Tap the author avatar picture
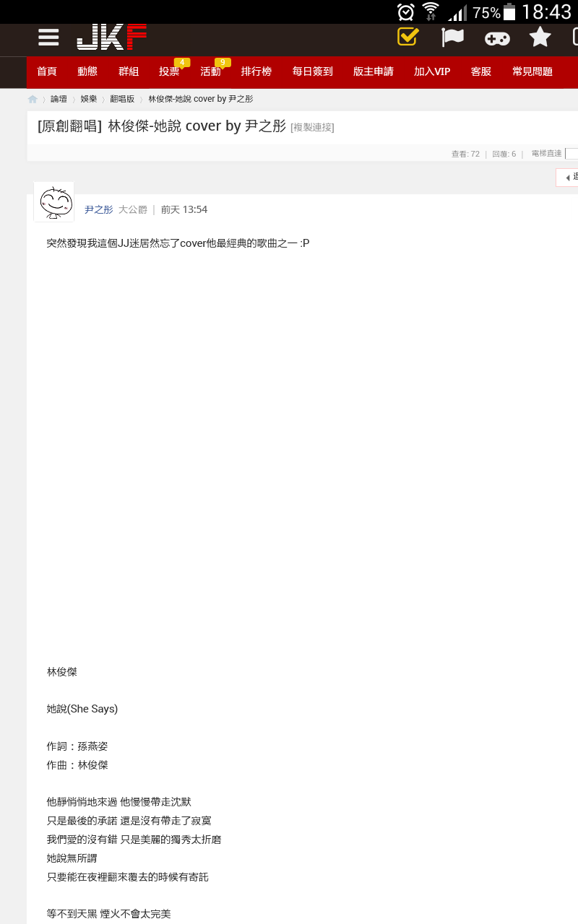578x924 pixels. click(54, 202)
